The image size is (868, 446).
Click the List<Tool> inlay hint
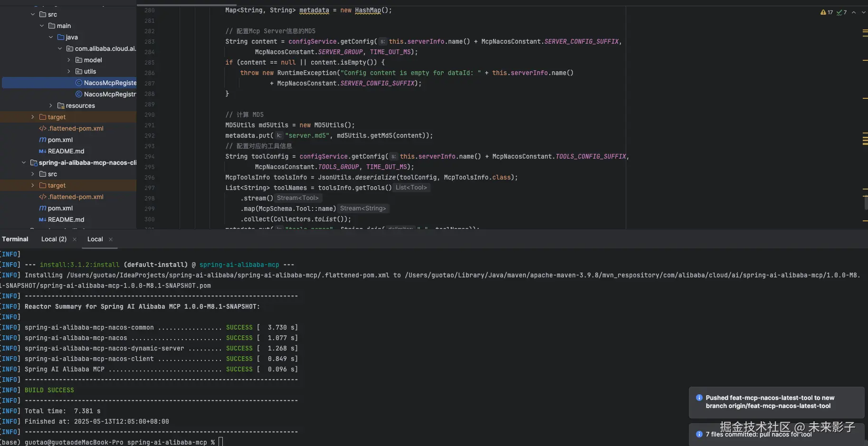click(411, 188)
